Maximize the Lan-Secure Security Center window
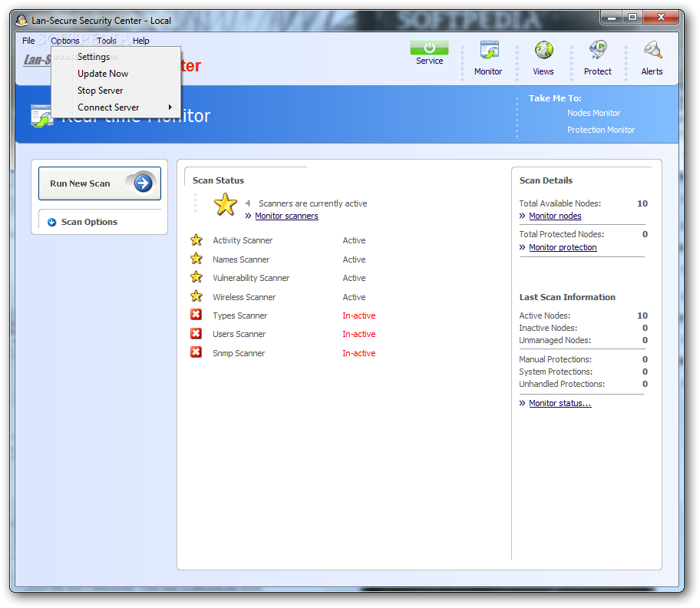700x608 pixels. [x=632, y=18]
